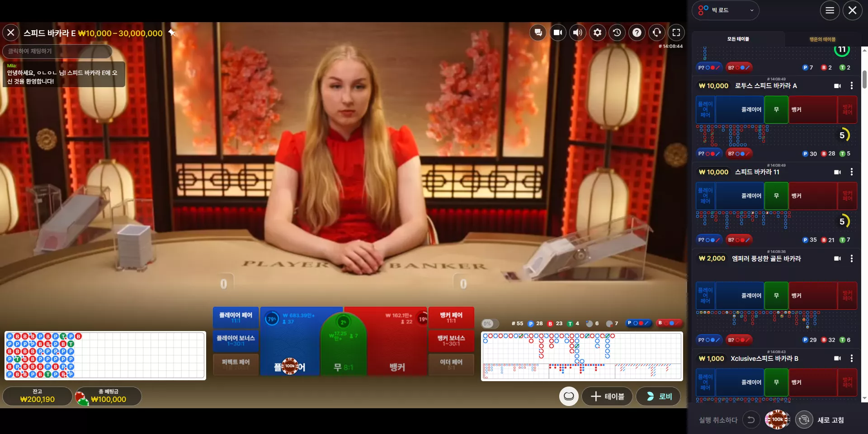The height and width of the screenshot is (434, 868).
Task: Click the 100k chip on player bet spot
Action: pos(290,366)
